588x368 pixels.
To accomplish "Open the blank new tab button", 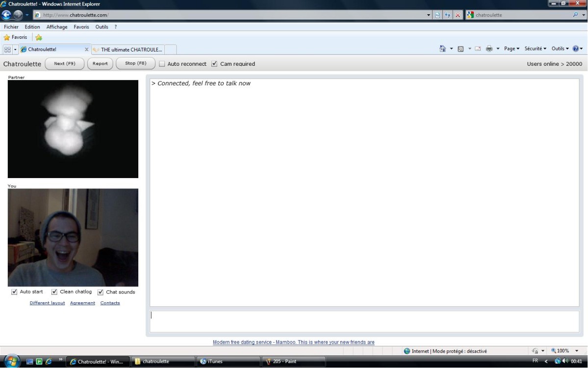I will point(170,50).
